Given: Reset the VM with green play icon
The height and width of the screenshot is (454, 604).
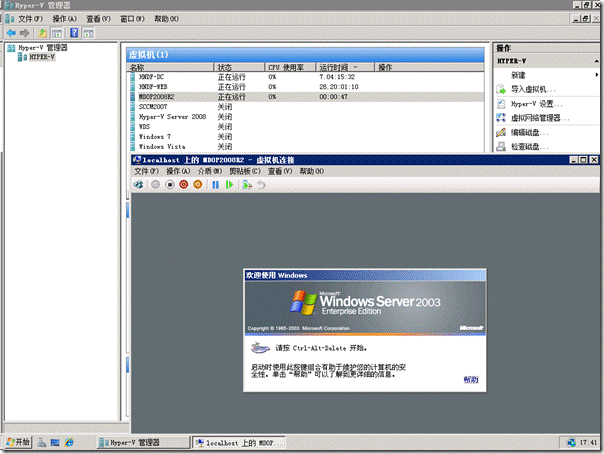Looking at the screenshot, I should click(230, 185).
